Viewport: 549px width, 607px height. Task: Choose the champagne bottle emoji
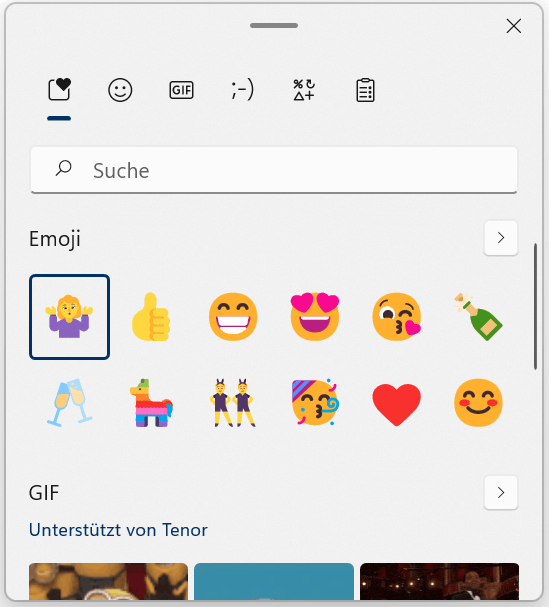tap(479, 317)
